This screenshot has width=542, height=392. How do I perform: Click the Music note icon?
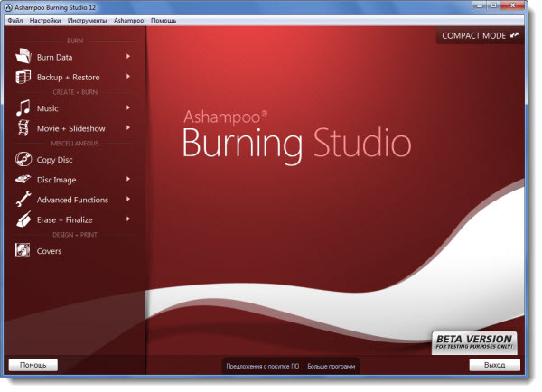tap(23, 107)
